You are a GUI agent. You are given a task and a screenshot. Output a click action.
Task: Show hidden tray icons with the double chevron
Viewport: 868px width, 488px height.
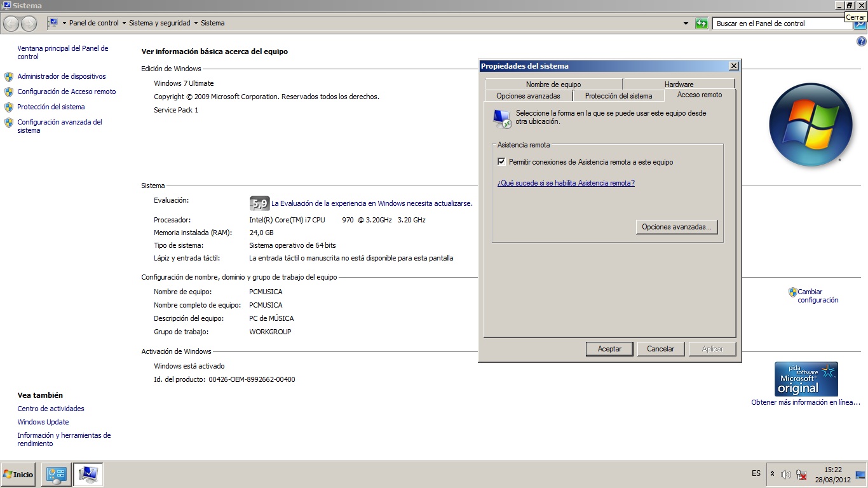772,474
